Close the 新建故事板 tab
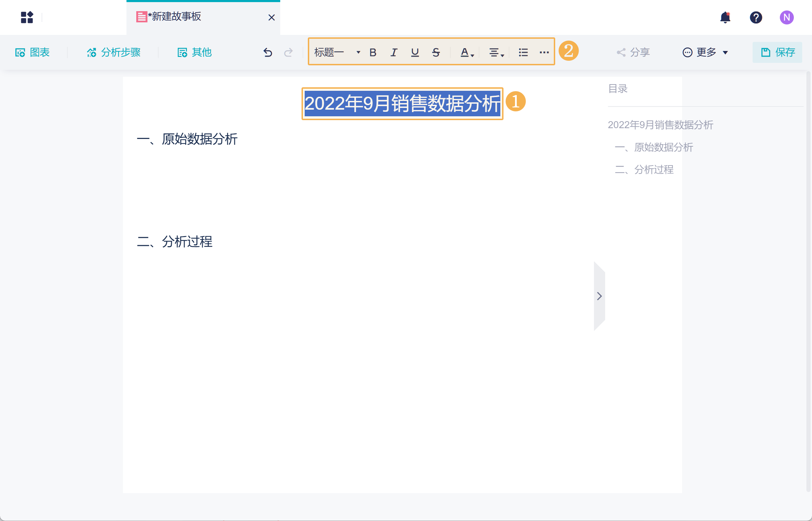812x521 pixels. pos(271,17)
